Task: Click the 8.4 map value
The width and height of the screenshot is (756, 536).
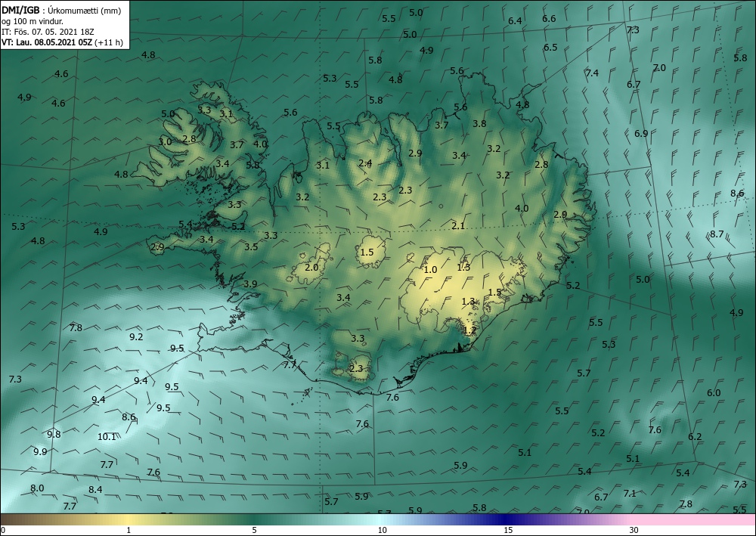Action: pos(95,490)
